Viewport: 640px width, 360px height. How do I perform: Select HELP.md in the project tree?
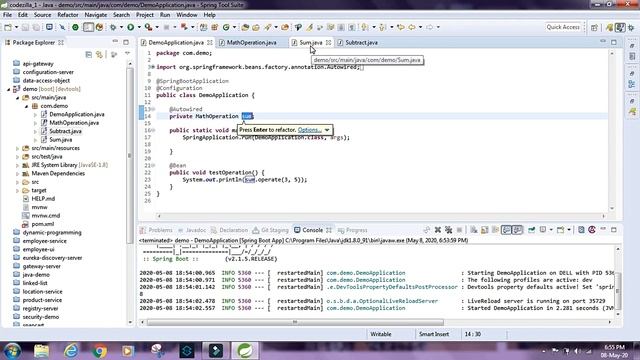pos(43,199)
